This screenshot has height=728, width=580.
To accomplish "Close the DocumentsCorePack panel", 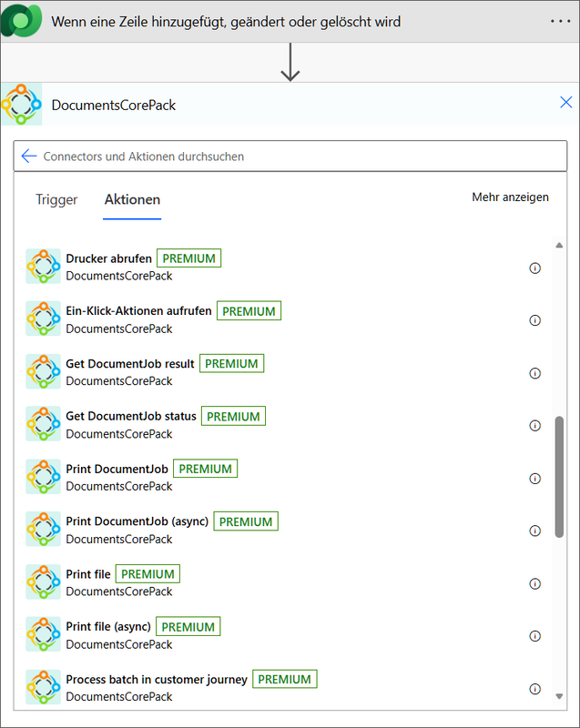I will click(565, 103).
